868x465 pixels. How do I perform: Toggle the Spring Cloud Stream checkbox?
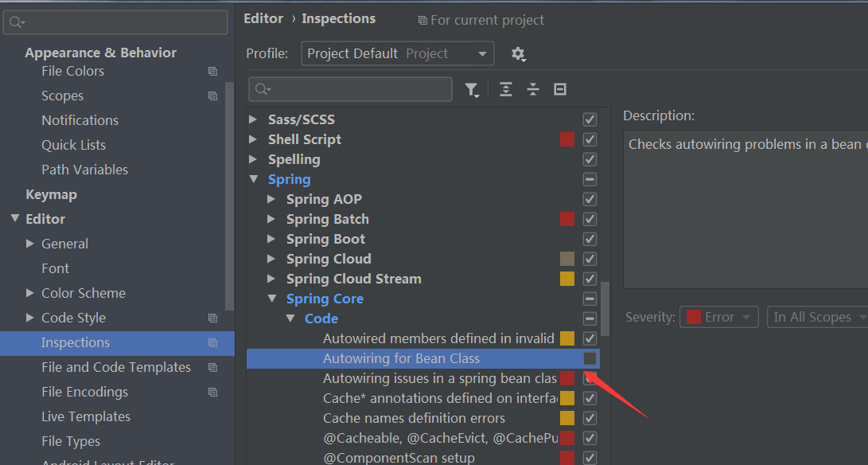(590, 279)
